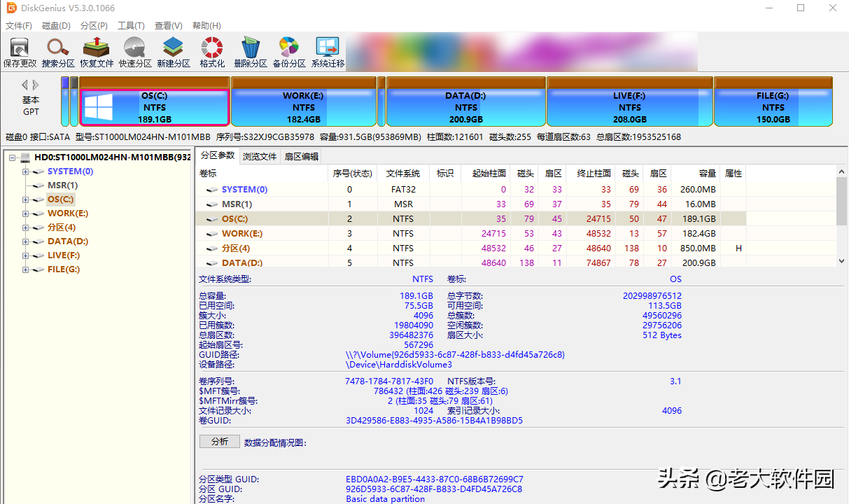Click the 容量 column header
This screenshot has height=504, width=849.
click(696, 173)
